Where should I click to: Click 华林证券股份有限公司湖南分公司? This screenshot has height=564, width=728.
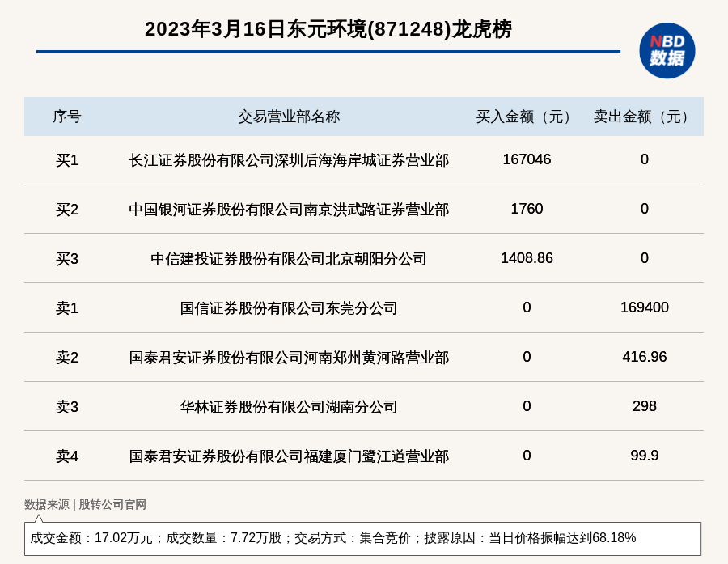289,407
